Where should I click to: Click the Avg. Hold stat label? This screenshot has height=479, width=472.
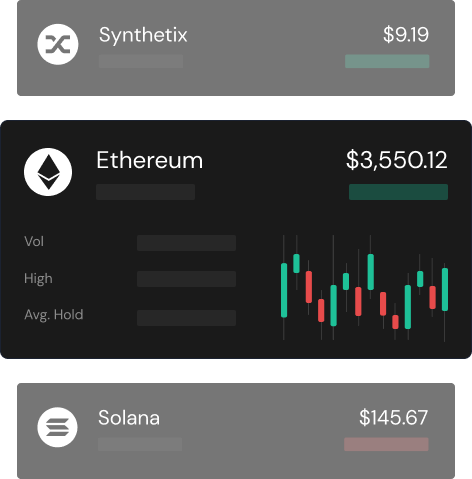pos(54,315)
